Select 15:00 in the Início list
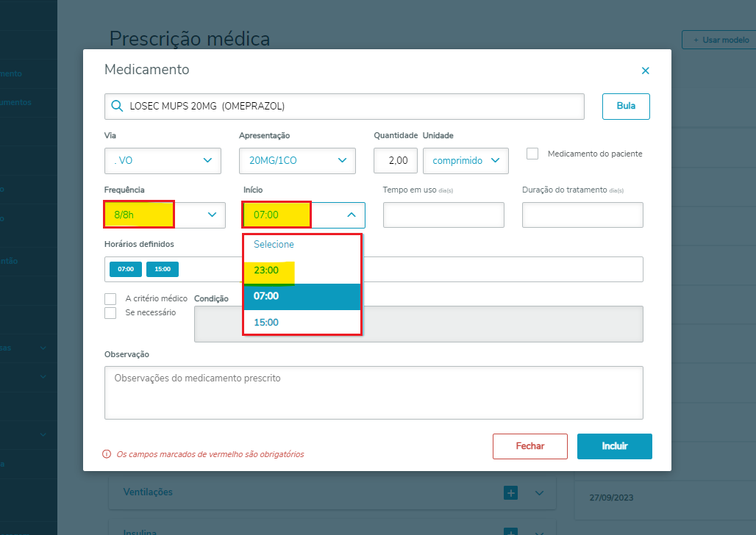756x535 pixels. (x=302, y=323)
